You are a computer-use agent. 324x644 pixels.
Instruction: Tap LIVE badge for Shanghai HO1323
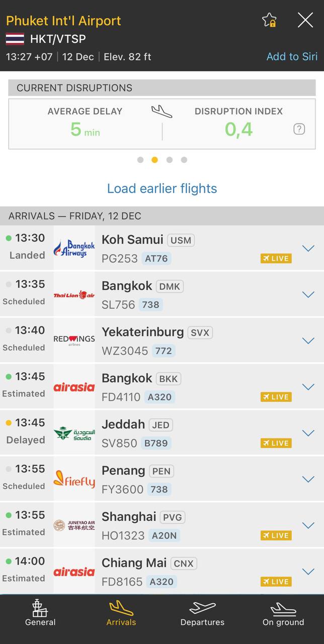pos(276,535)
